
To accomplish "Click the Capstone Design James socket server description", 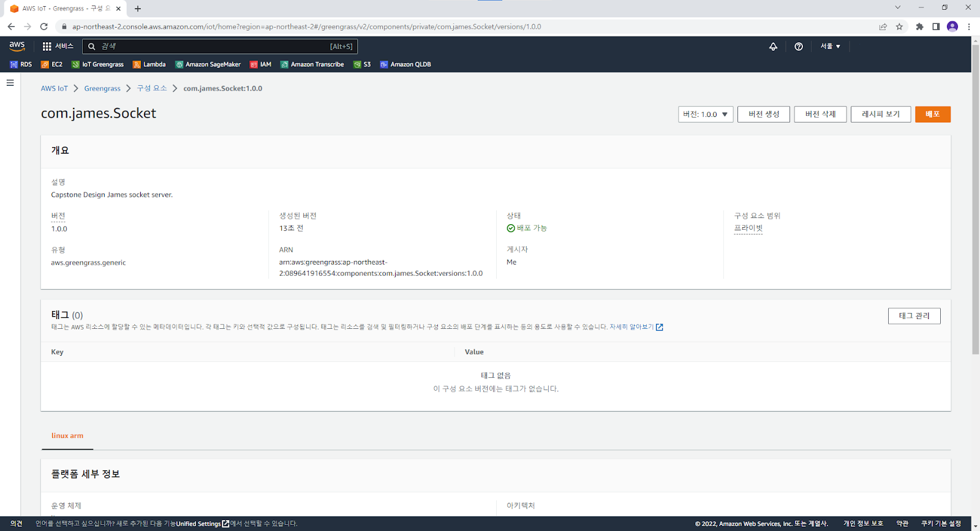I will coord(112,195).
